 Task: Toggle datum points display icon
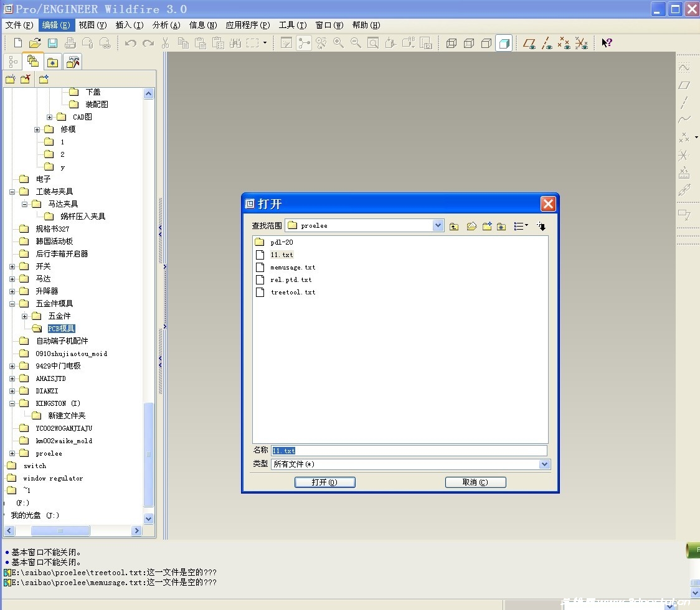564,44
